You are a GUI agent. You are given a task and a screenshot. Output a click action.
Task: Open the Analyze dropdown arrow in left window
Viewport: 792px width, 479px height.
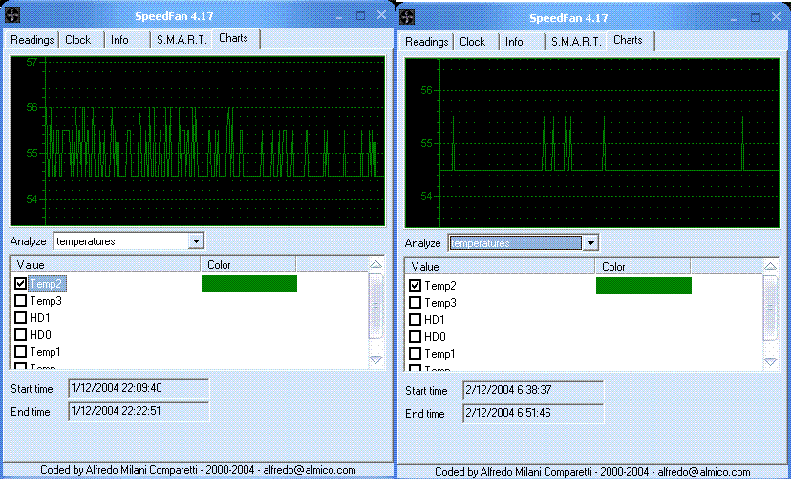coord(195,242)
